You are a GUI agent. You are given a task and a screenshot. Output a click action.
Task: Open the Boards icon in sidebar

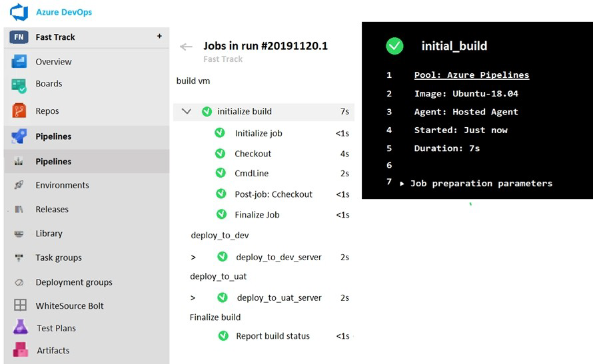[19, 85]
